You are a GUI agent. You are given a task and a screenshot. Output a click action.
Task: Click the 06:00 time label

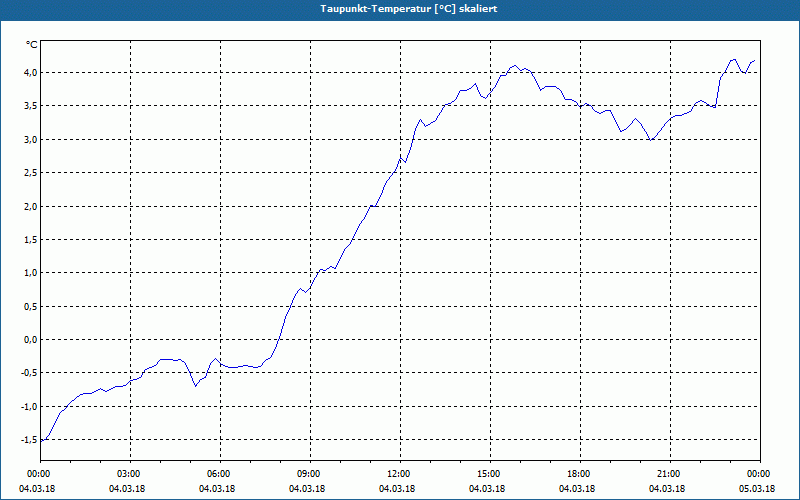[218, 474]
